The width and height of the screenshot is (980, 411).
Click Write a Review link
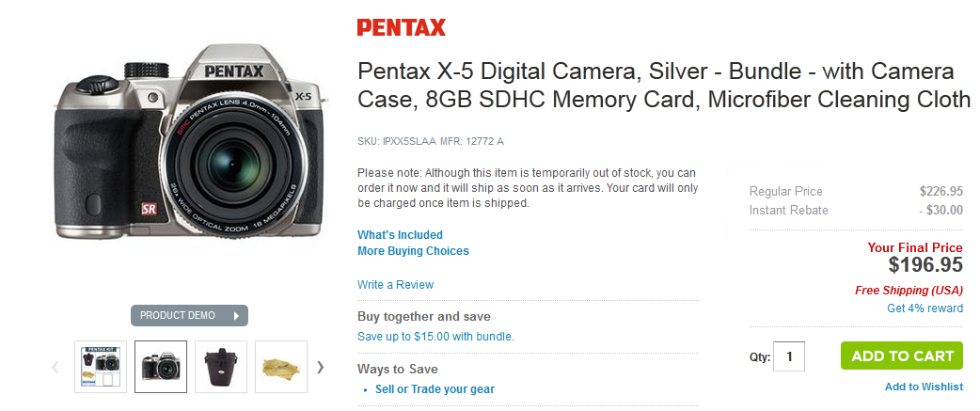(395, 284)
